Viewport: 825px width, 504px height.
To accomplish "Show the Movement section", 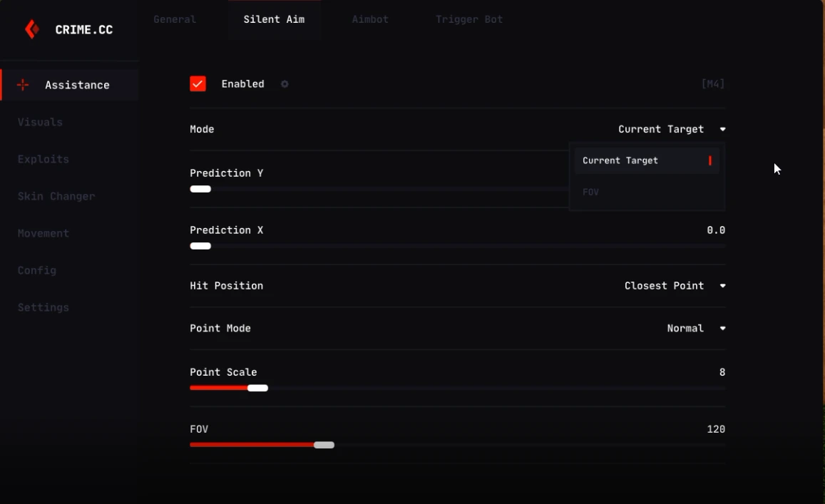I will click(x=43, y=233).
